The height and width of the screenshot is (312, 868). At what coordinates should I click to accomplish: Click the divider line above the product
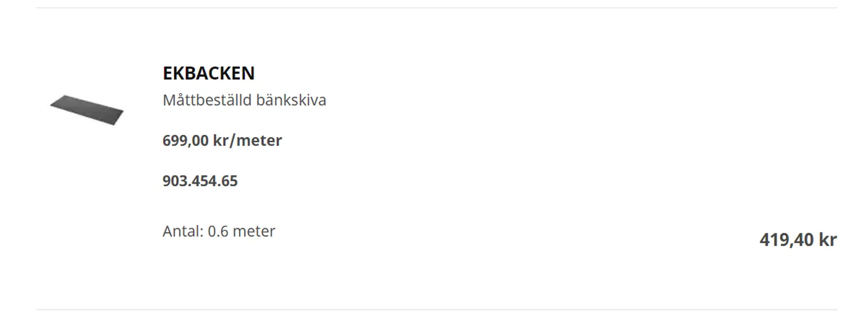(437, 8)
